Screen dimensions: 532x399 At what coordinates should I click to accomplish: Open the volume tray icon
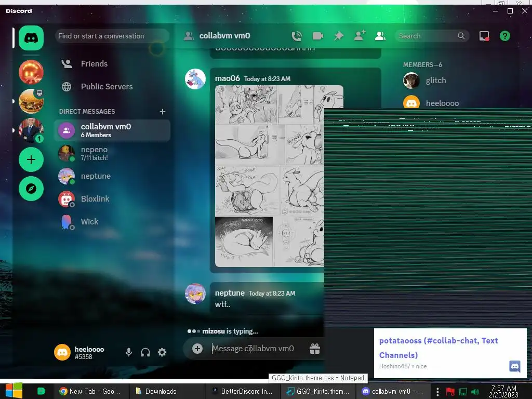(x=475, y=392)
